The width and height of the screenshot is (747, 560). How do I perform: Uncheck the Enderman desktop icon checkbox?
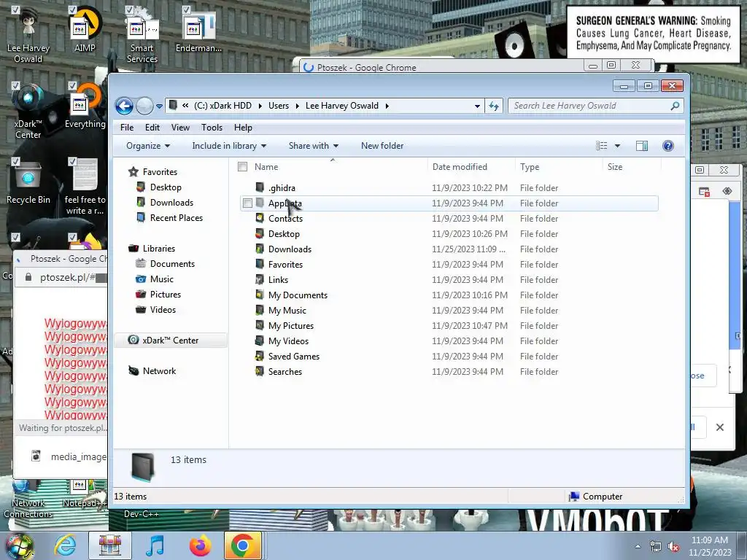186,9
